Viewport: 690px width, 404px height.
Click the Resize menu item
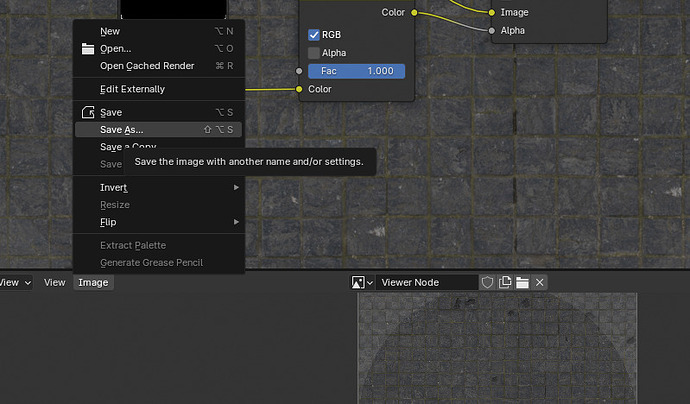coord(158,205)
